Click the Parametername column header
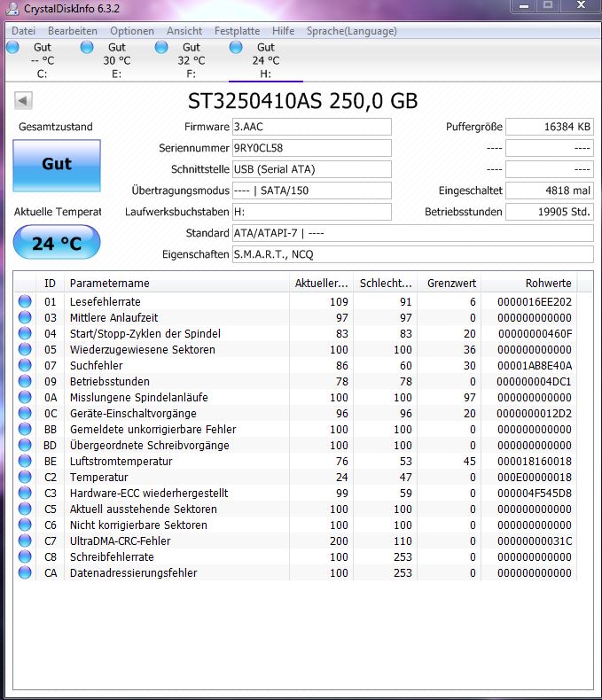The image size is (602, 700). click(x=176, y=283)
